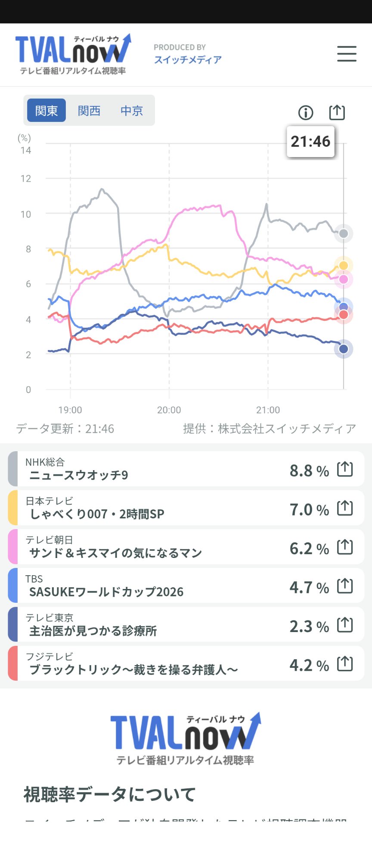Share 日本テレビ しゃべくり007 rating
This screenshot has width=372, height=868.
pyautogui.click(x=345, y=508)
